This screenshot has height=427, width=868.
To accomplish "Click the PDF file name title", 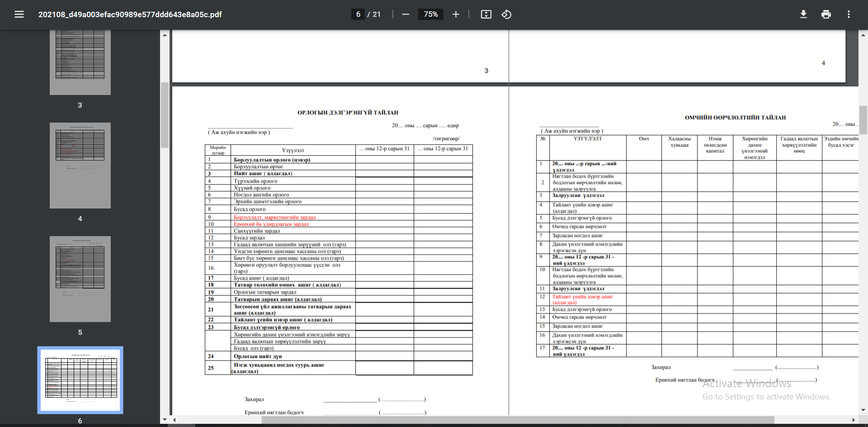I will (x=130, y=14).
